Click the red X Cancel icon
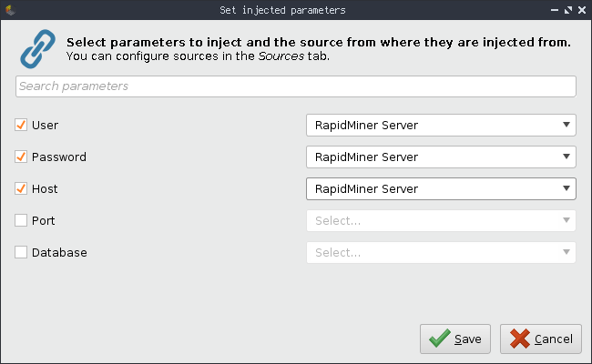Image resolution: width=592 pixels, height=364 pixels. coord(520,339)
